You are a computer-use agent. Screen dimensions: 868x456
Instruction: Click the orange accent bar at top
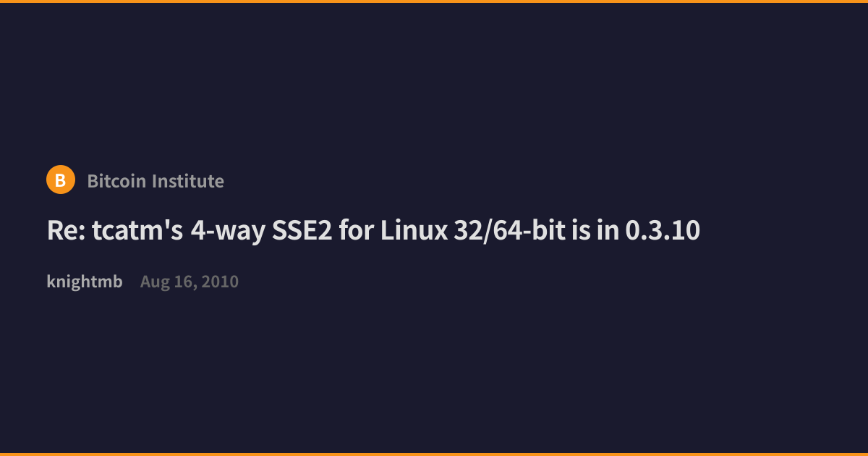click(x=434, y=1)
